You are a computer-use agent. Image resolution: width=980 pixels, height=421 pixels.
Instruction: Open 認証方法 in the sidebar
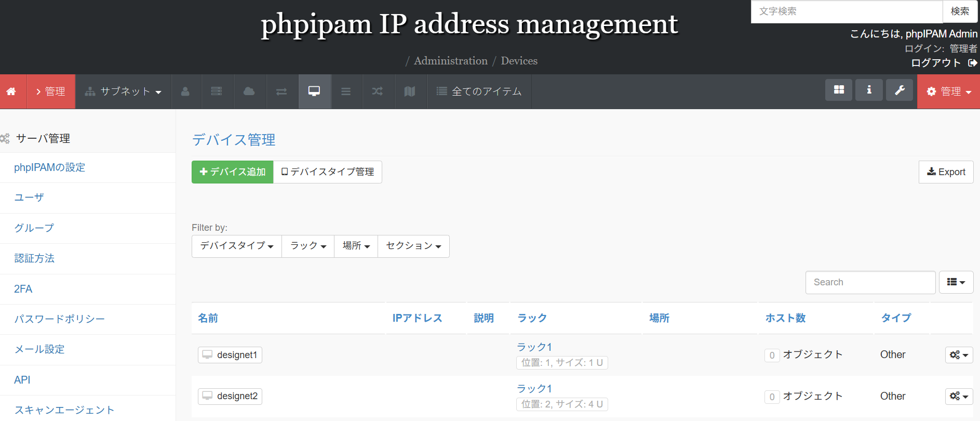coord(34,258)
